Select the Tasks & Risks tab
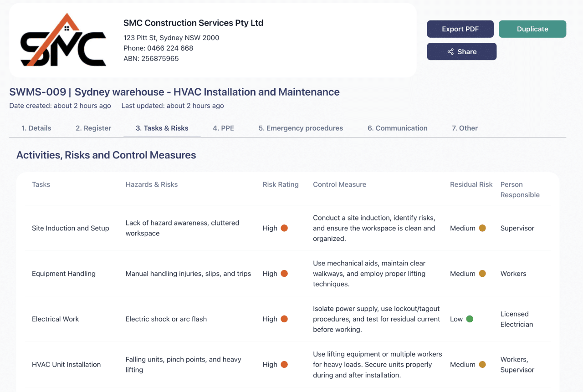Image resolution: width=583 pixels, height=392 pixels. (162, 128)
